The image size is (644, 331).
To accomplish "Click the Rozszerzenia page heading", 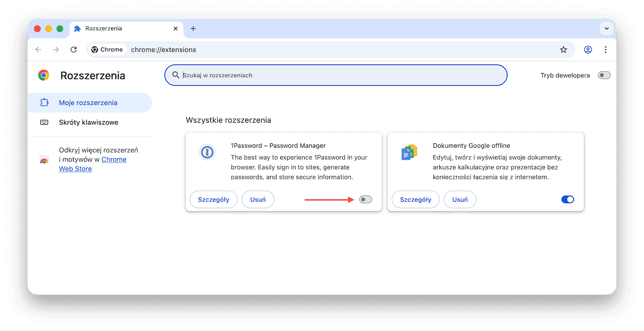I will click(93, 76).
